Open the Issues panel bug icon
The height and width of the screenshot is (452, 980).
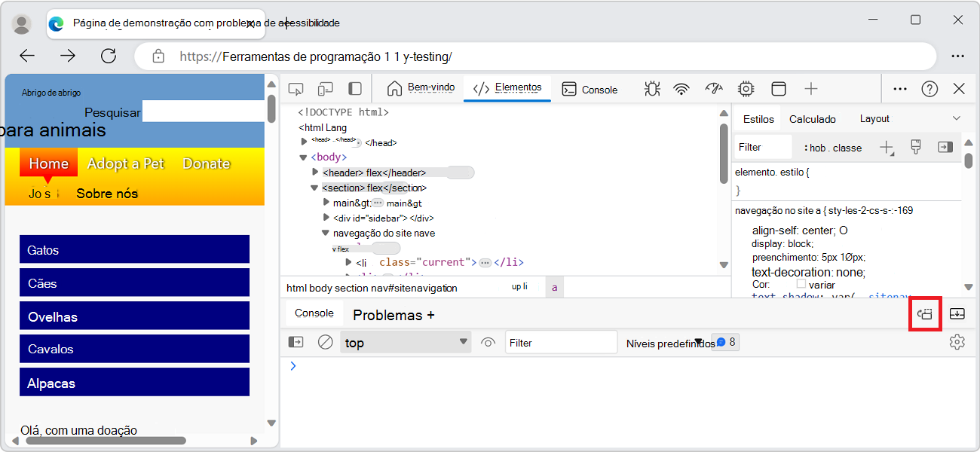pyautogui.click(x=651, y=88)
